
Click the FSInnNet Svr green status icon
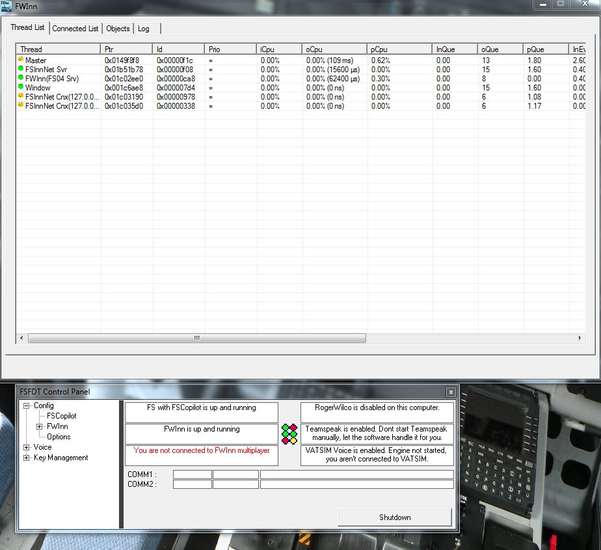[21, 69]
